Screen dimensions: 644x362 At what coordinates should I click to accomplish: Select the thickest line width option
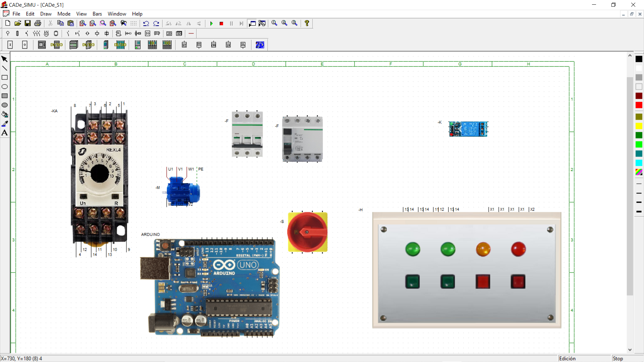[639, 212]
